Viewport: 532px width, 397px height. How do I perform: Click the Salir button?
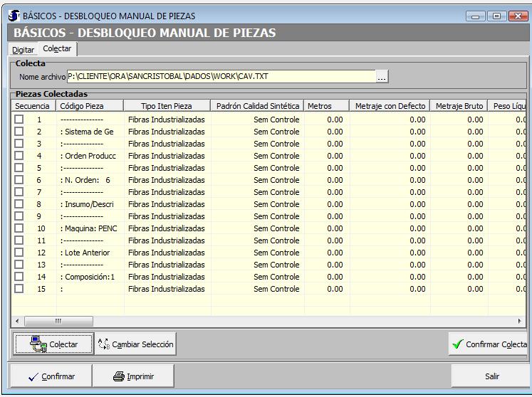491,376
